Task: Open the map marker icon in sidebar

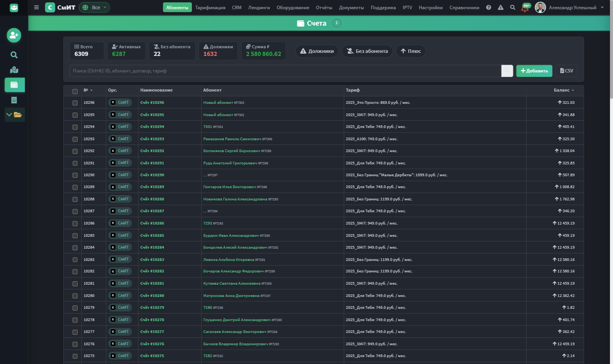Action: (14, 70)
